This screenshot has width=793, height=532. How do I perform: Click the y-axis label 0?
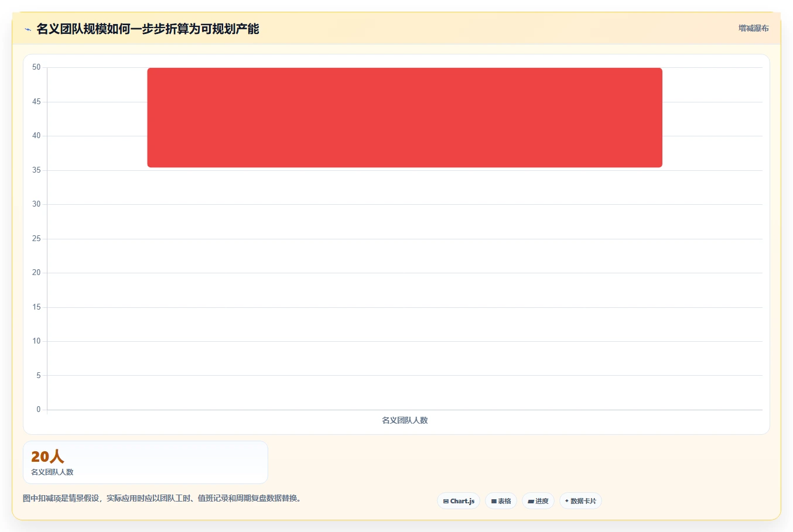point(39,410)
